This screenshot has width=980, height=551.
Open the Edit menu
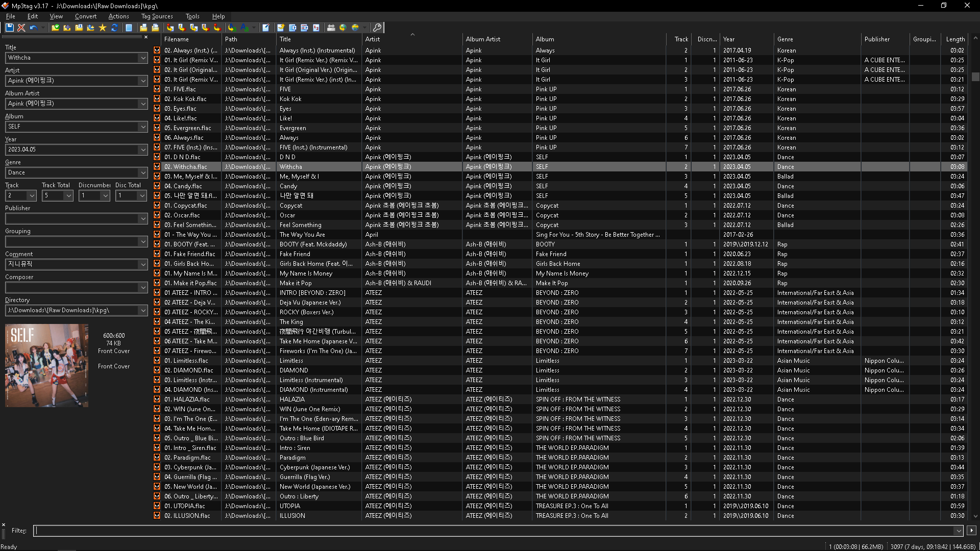coord(33,16)
